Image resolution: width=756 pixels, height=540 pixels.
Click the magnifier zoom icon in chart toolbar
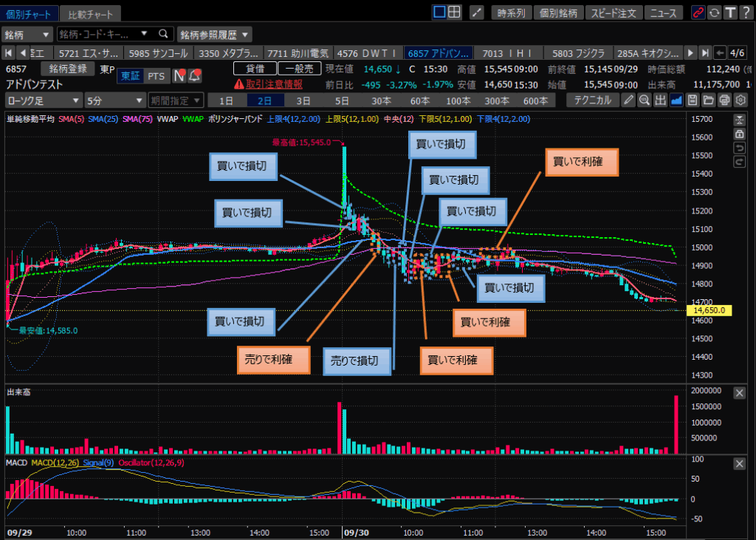tap(645, 100)
